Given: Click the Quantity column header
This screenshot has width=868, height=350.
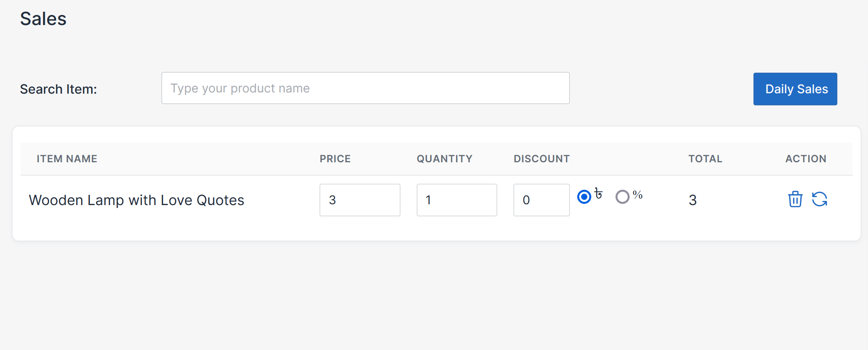Looking at the screenshot, I should (444, 159).
